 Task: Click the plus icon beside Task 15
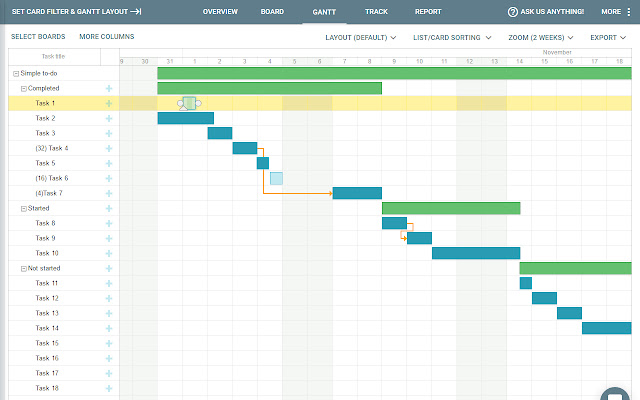[109, 344]
